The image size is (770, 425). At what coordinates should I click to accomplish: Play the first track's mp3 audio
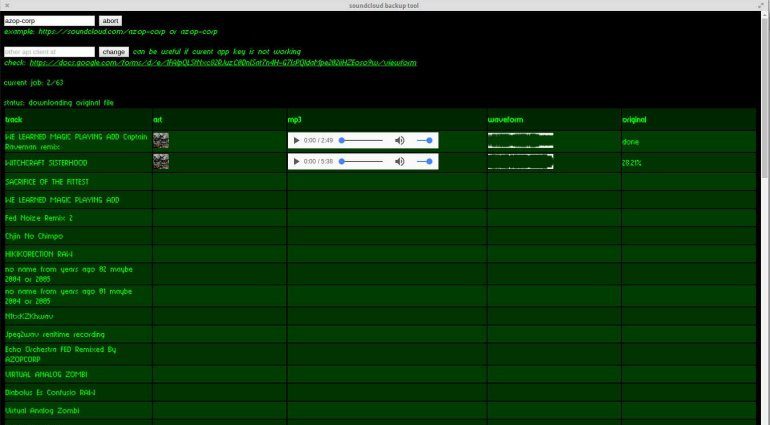click(296, 141)
